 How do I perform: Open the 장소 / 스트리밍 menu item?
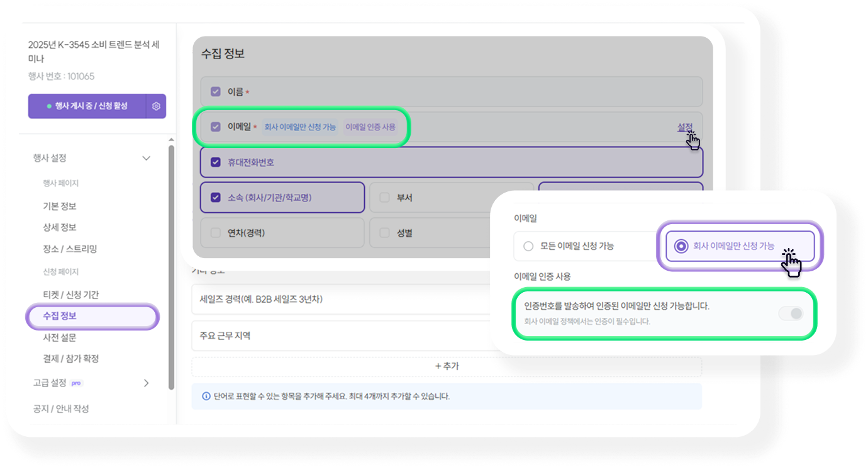(x=70, y=249)
